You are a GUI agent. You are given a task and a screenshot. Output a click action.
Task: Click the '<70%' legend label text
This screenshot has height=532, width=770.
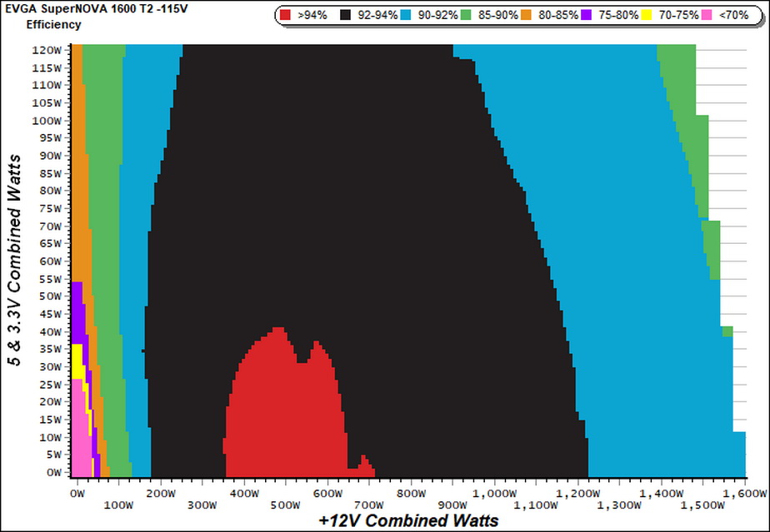point(733,15)
